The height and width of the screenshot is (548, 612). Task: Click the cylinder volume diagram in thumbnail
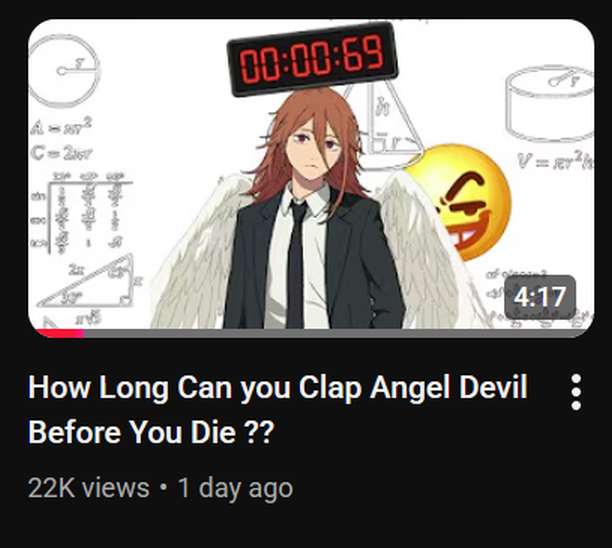tap(550, 103)
